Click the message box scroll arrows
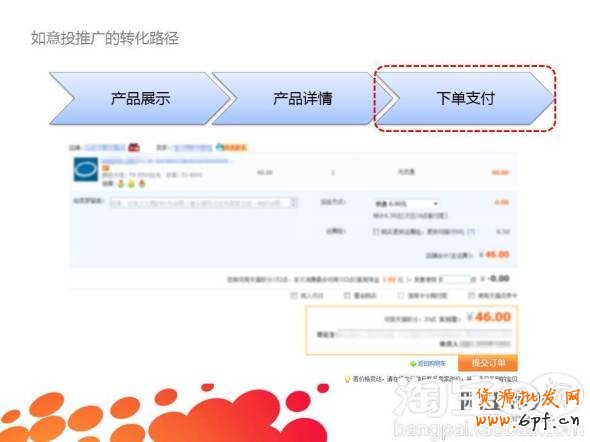This screenshot has height=442, width=590. [x=294, y=202]
